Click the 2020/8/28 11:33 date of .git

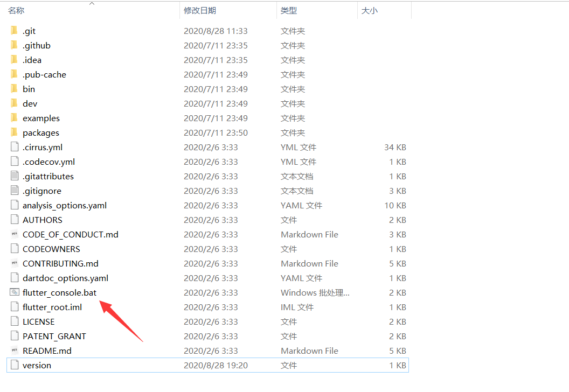point(216,31)
